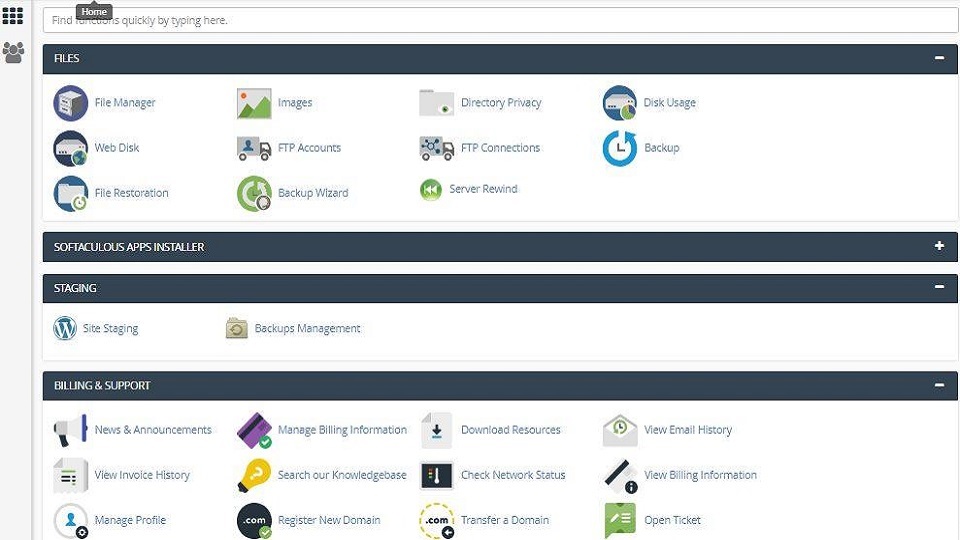The height and width of the screenshot is (540, 960).
Task: Open the View Email History envelope icon
Action: tap(620, 430)
